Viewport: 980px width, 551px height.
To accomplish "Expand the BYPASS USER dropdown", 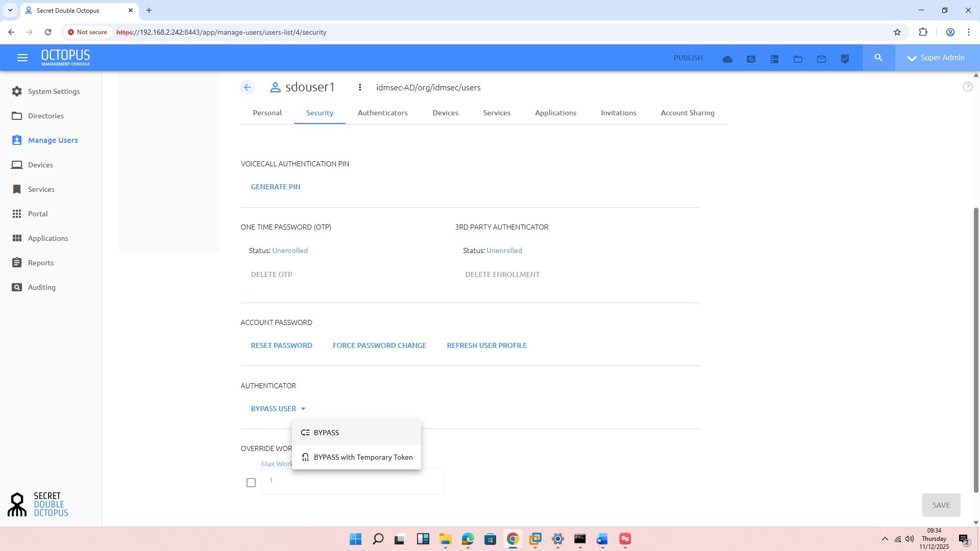I will click(278, 409).
